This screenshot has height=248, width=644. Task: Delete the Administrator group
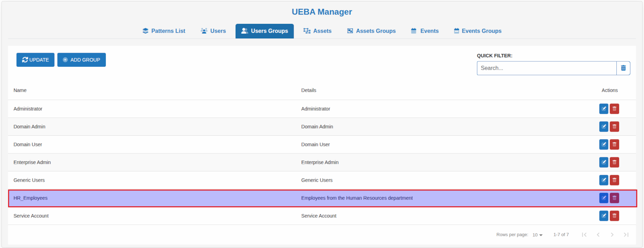point(614,109)
